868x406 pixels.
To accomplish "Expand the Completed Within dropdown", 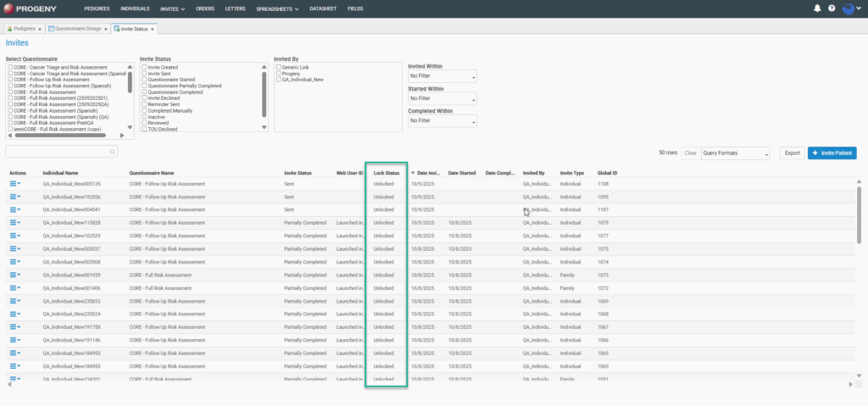I will tap(442, 121).
